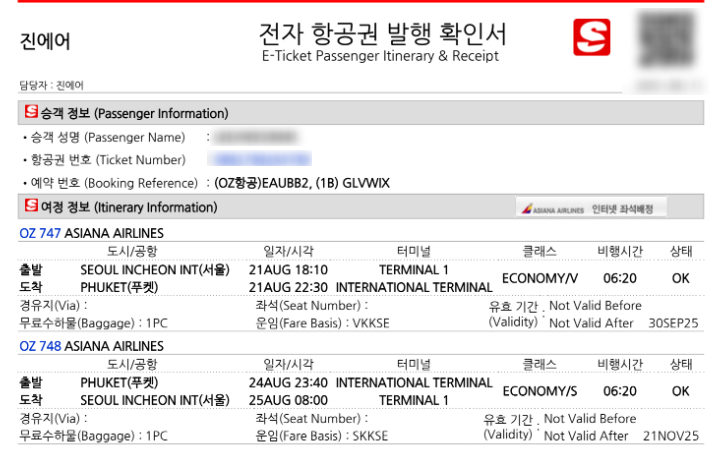Click the blurred QR code image
Screen dimensions: 722x449
pos(667,39)
